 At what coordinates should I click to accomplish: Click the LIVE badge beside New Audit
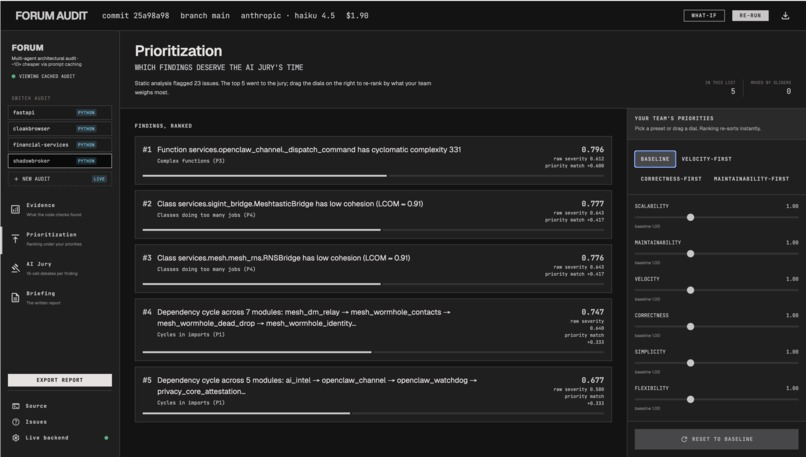point(99,179)
